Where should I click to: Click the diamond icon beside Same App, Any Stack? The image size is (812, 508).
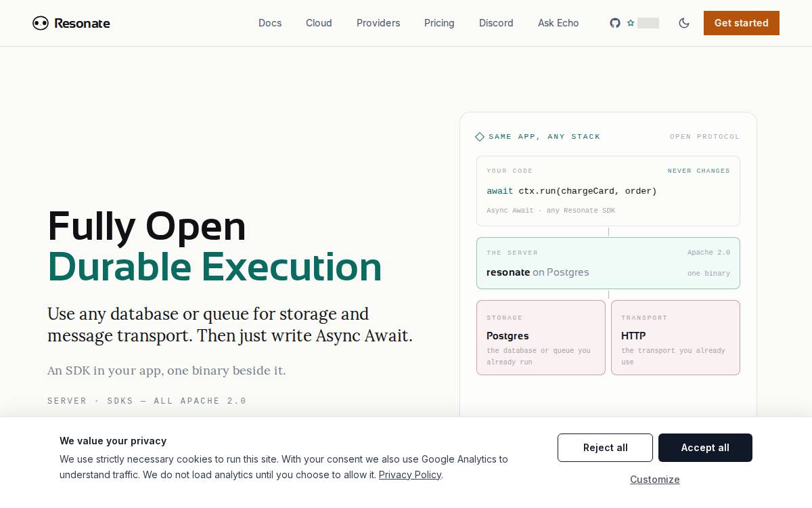pos(480,137)
